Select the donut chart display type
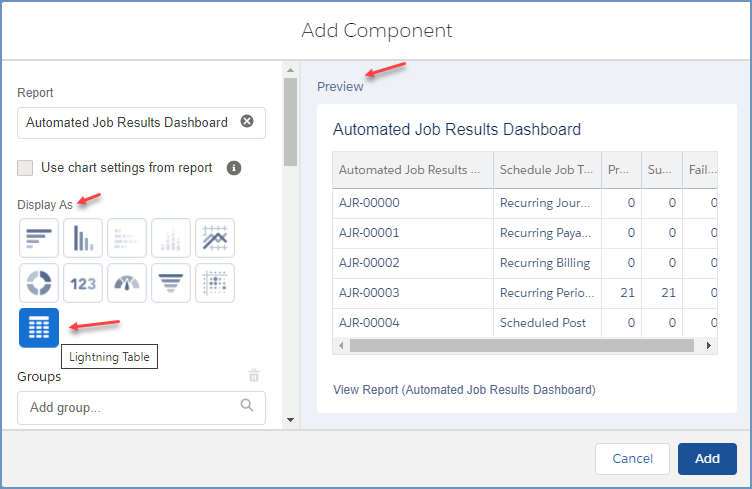 coord(39,283)
